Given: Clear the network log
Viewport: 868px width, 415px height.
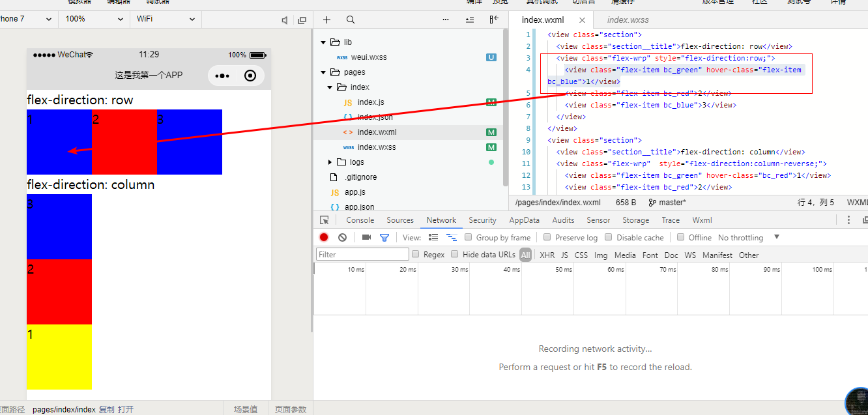Looking at the screenshot, I should [x=342, y=237].
